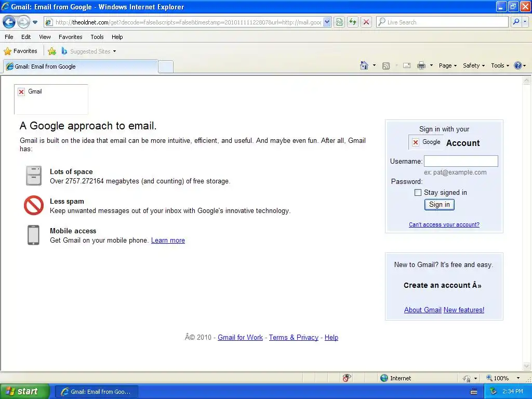Click the Refresh page icon
The image size is (532, 399).
pos(353,22)
